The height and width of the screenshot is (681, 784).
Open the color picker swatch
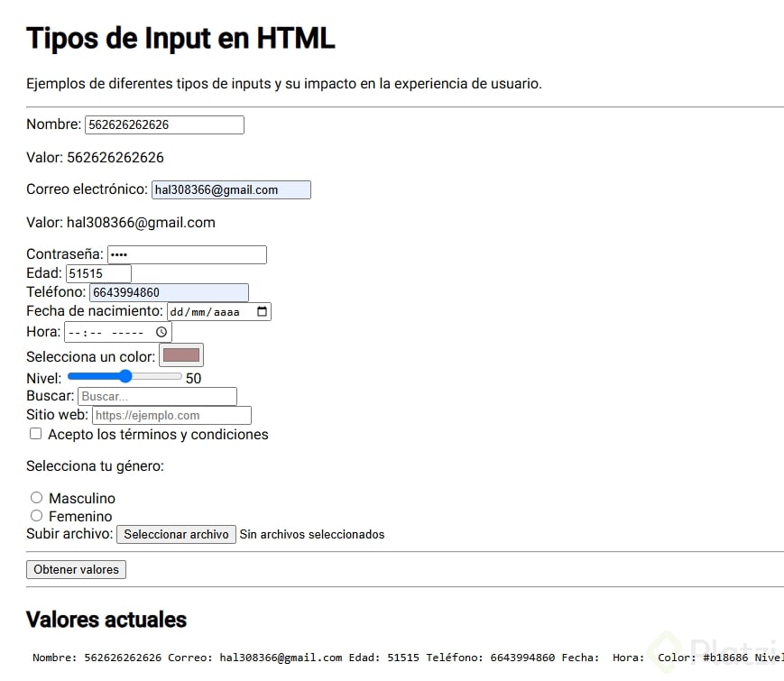click(181, 355)
